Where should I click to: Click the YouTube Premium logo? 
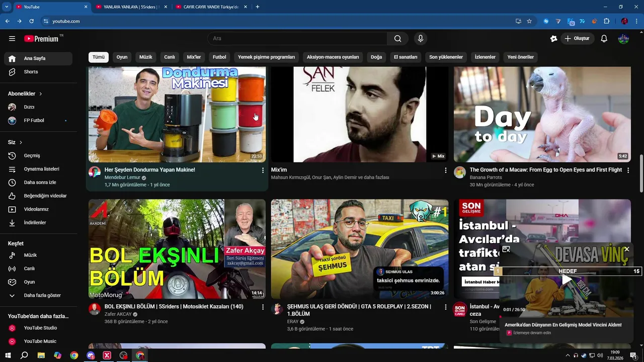click(41, 39)
